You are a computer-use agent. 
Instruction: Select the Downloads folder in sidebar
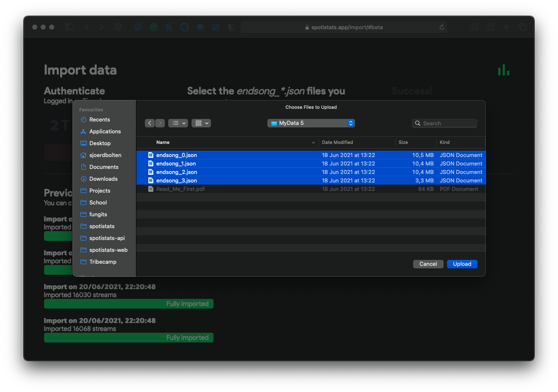pos(103,179)
